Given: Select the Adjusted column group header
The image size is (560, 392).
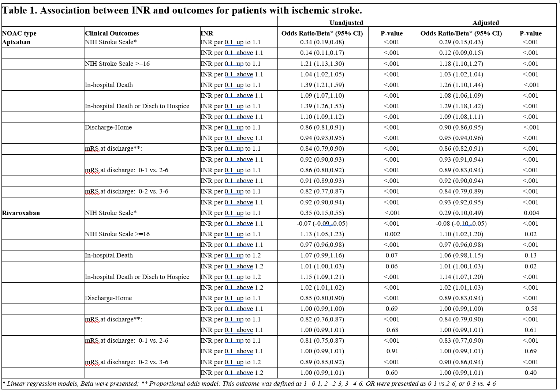Looking at the screenshot, I should (x=486, y=23).
